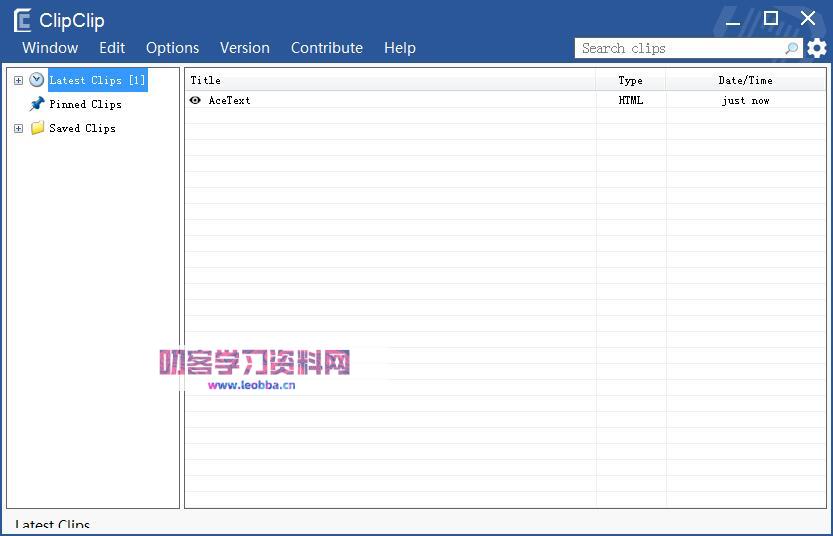Screen dimensions: 833x536
Task: Open the Options menu
Action: click(x=173, y=48)
